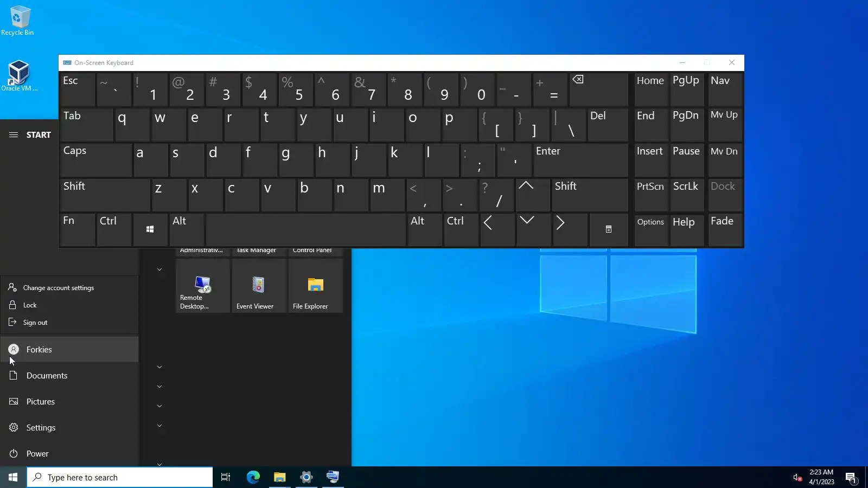Screen dimensions: 868x488
Task: Launch Microsoft Edge from the taskbar
Action: (253, 477)
